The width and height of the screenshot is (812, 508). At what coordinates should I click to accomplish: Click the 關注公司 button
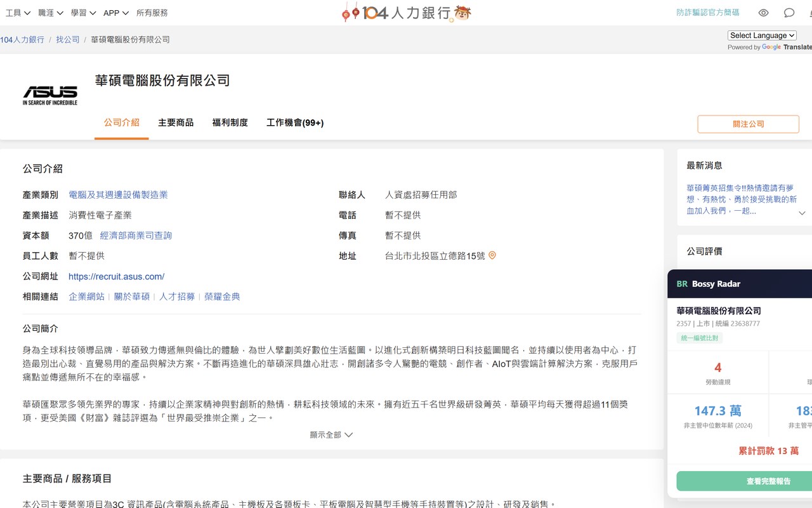(749, 124)
